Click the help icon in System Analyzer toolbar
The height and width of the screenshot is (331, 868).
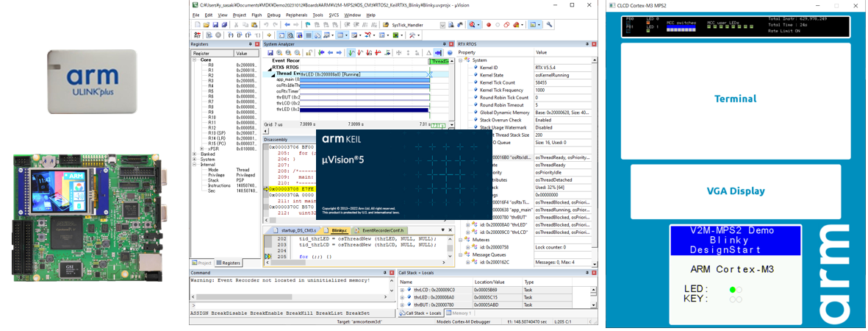tap(450, 53)
